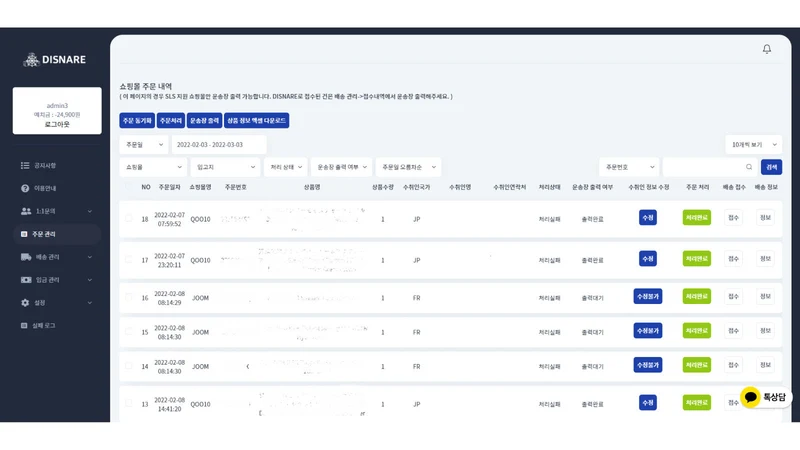
Task: Click the 처리상태 column header
Action: (549, 187)
